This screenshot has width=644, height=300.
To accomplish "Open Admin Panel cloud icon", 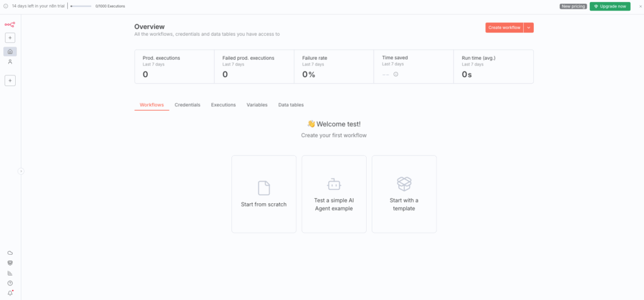I will point(10,253).
